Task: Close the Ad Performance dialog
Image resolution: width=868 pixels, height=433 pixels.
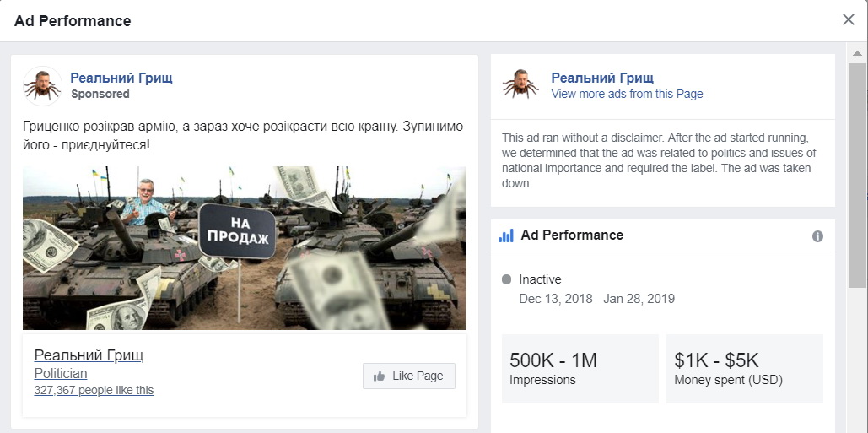Action: pyautogui.click(x=848, y=19)
